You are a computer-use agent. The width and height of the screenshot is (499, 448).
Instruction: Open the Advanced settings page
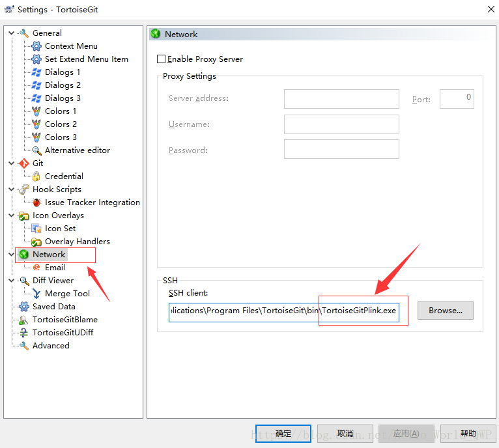(51, 346)
